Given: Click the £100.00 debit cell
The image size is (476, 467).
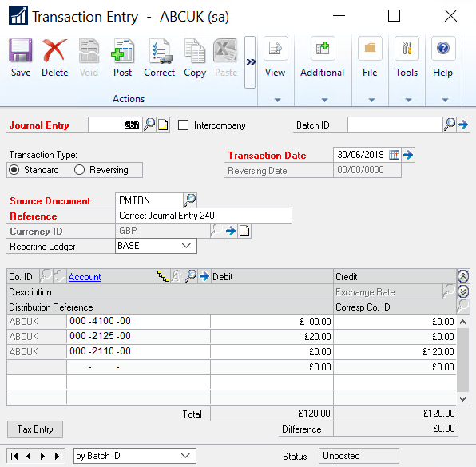Looking at the screenshot, I should (x=272, y=322).
